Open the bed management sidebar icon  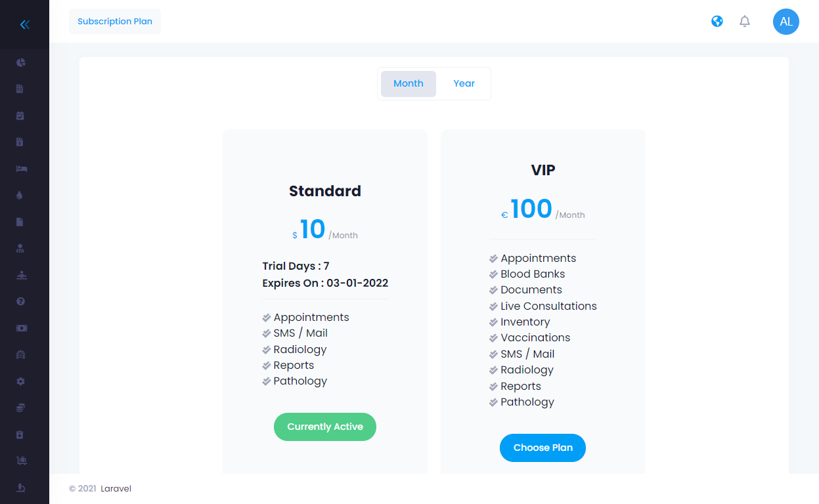21,169
